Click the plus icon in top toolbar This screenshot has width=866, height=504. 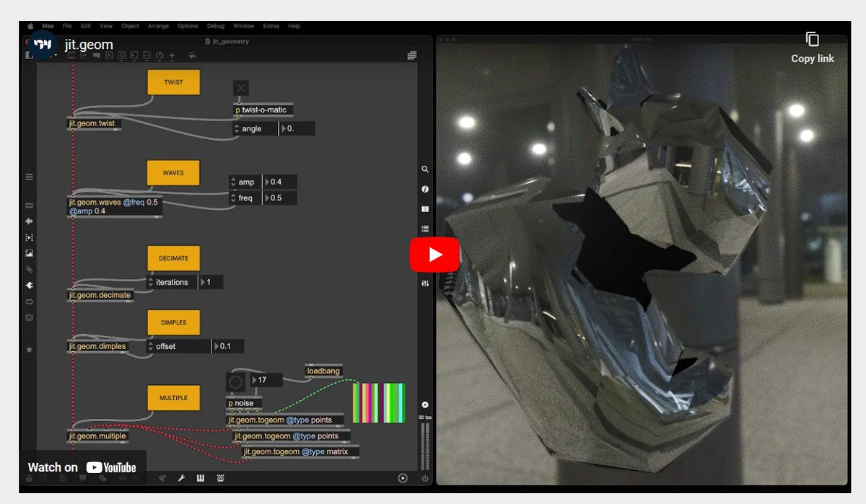point(172,56)
